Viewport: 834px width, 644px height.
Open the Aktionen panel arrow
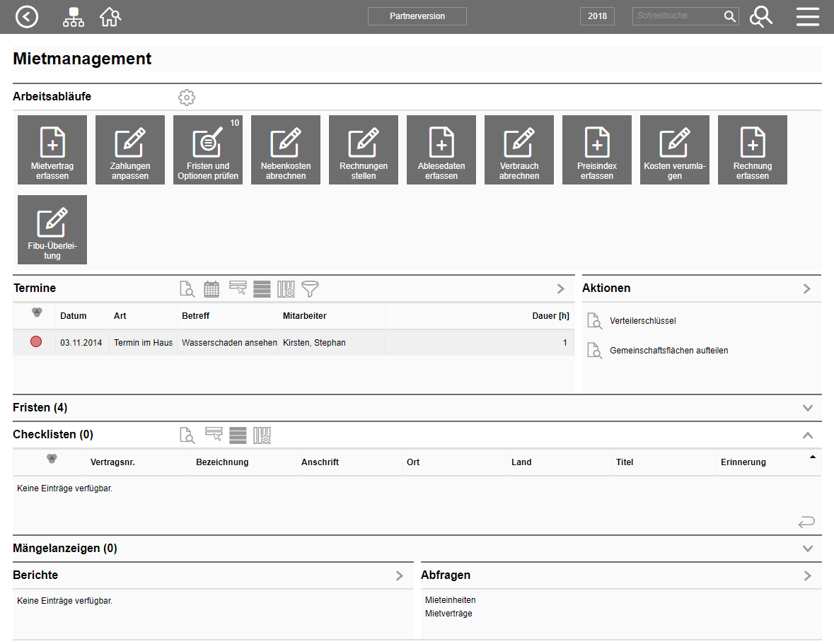coord(807,288)
